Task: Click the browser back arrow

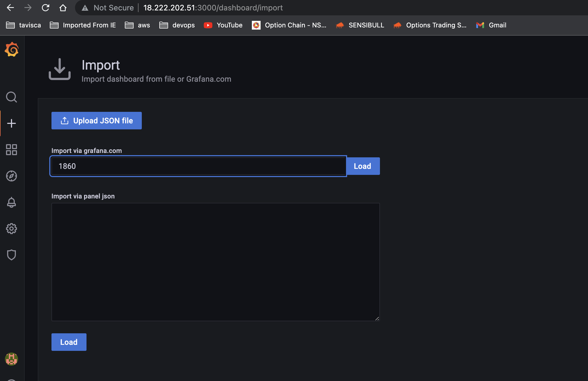Action: (10, 7)
